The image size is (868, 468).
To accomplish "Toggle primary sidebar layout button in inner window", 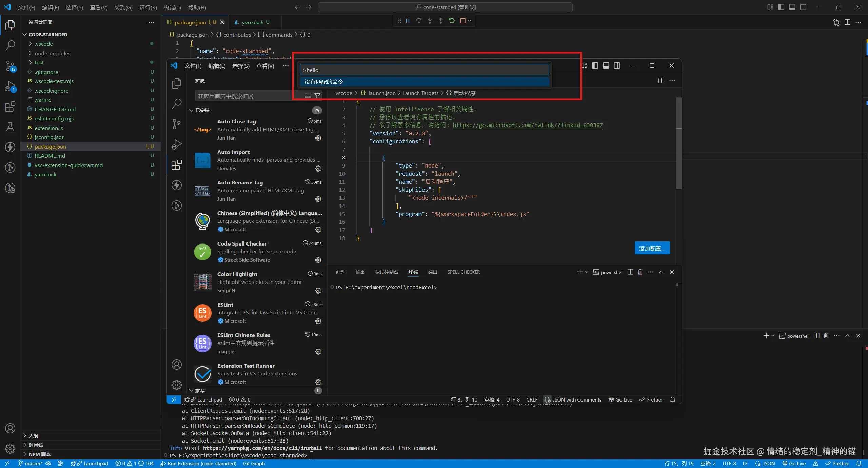I will pos(595,66).
